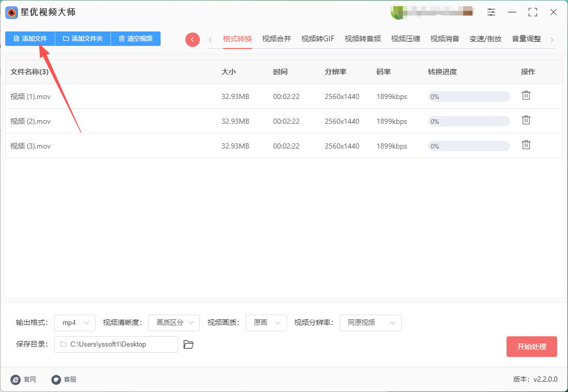Click the 添加文件夹 button
This screenshot has width=568, height=392.
click(83, 39)
